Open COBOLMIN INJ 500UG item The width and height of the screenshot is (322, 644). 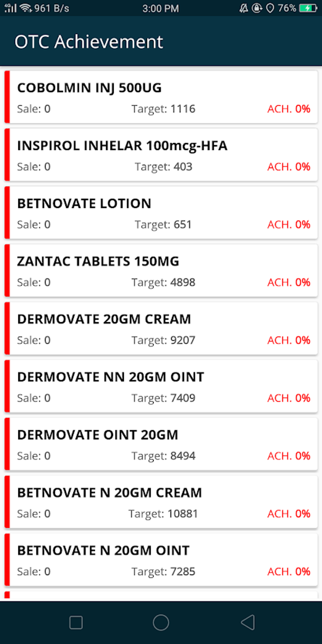pyautogui.click(x=161, y=97)
